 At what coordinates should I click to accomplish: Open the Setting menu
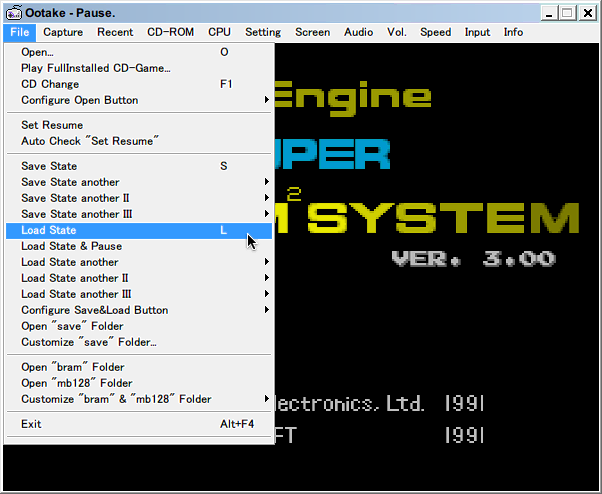pyautogui.click(x=263, y=32)
